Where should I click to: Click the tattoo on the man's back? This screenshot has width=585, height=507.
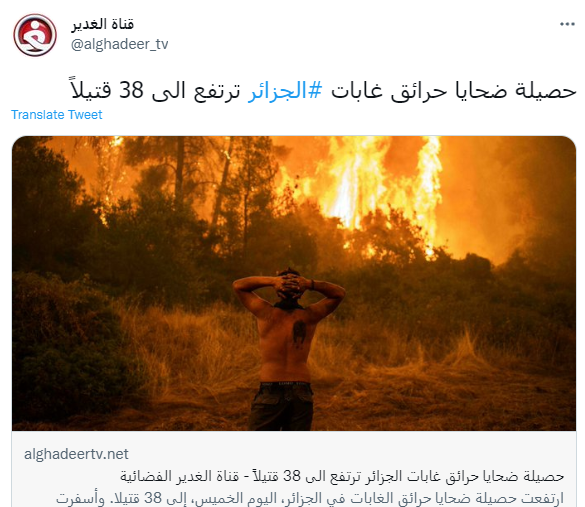[x=300, y=333]
